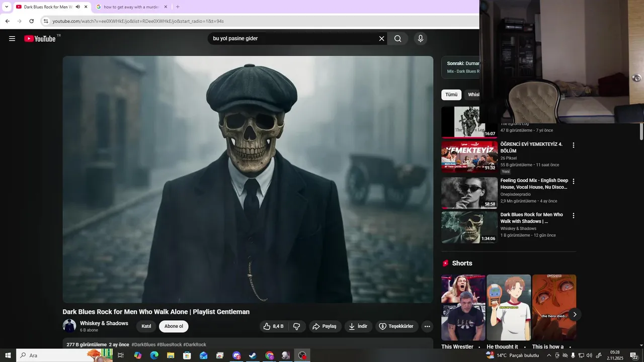644x362 pixels.
Task: Go forward in browser history
Action: pos(20,21)
